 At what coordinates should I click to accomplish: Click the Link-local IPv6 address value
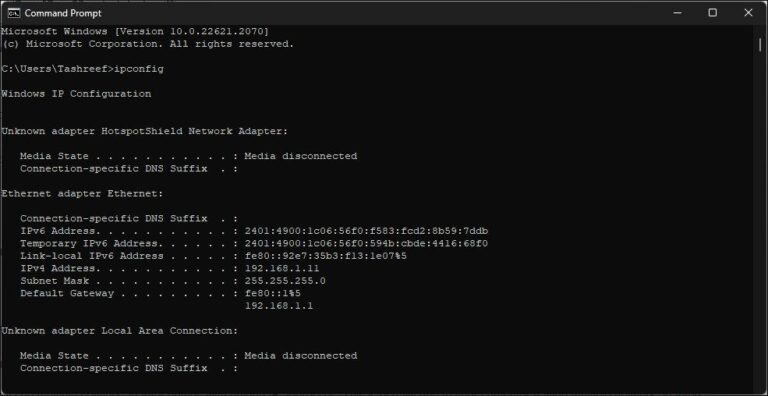[x=326, y=256]
